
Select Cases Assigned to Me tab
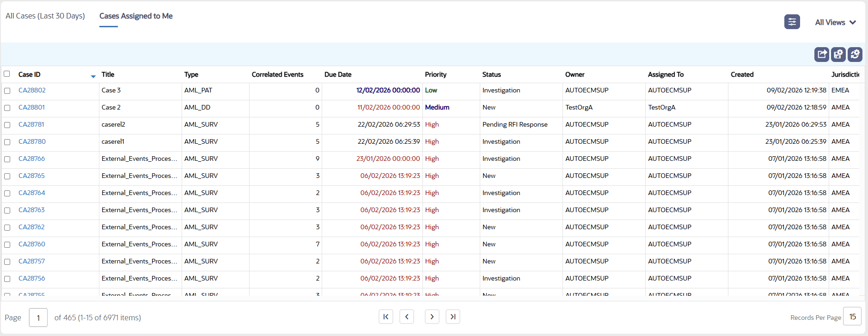pos(136,16)
